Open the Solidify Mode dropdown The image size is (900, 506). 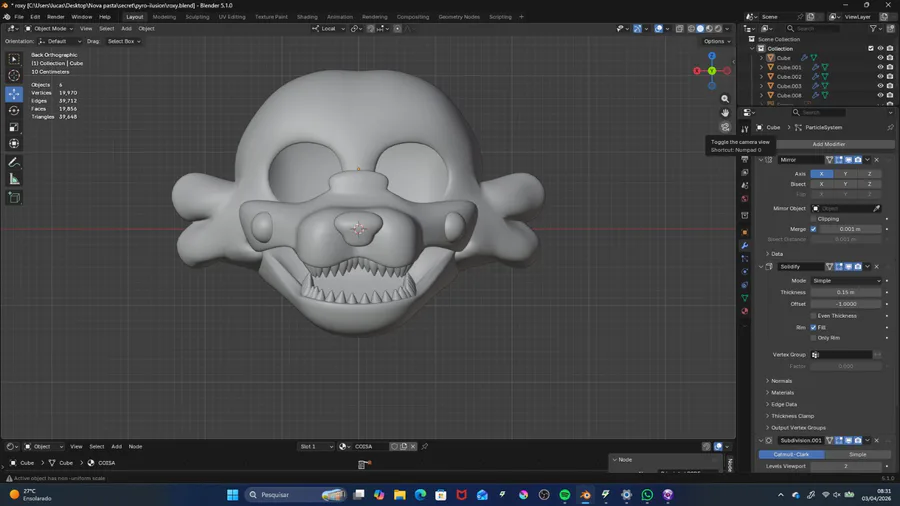coord(846,281)
